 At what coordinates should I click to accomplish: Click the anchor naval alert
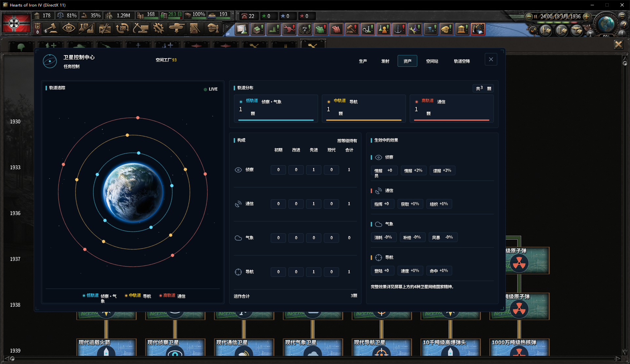coord(399,29)
